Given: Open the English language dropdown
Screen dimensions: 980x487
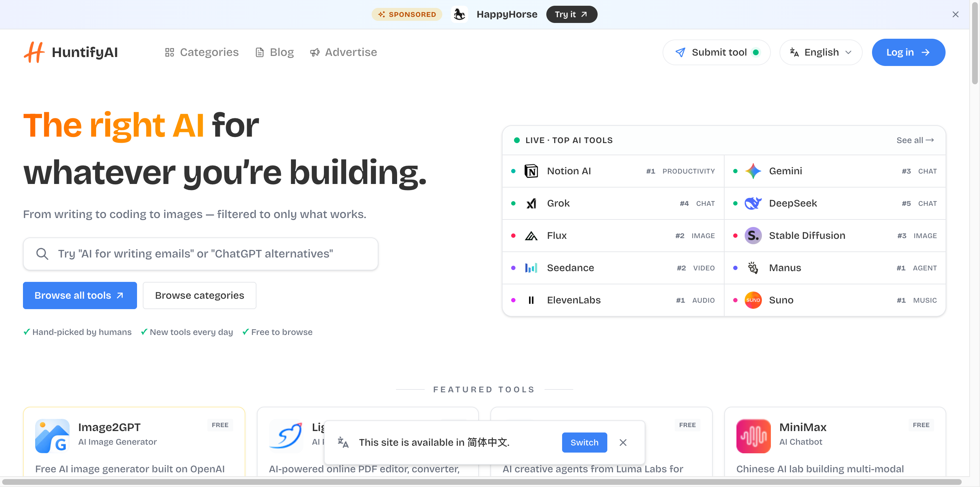Looking at the screenshot, I should click(821, 52).
